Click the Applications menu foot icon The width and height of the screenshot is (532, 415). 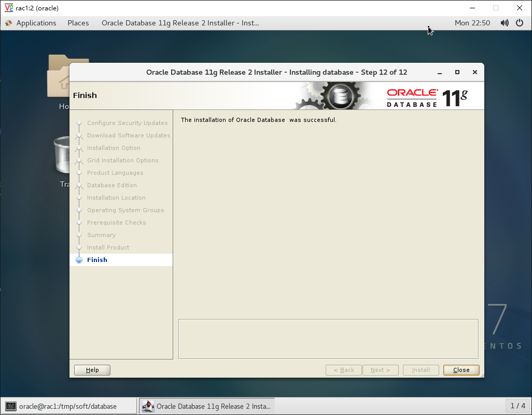(9, 23)
